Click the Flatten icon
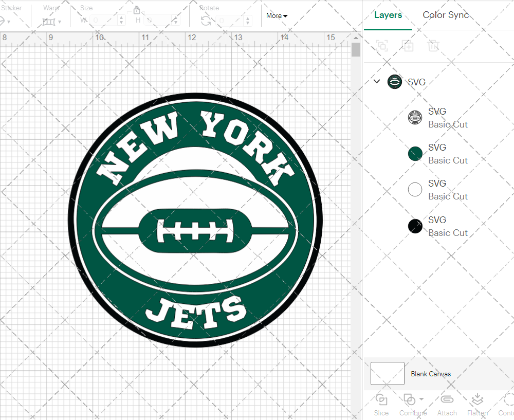This screenshot has width=514, height=420. [478, 399]
